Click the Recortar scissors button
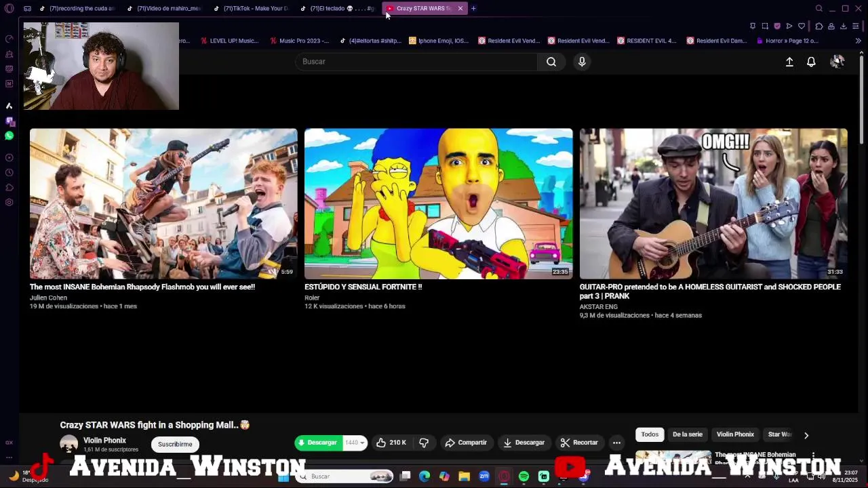Image resolution: width=868 pixels, height=488 pixels. coord(579,443)
